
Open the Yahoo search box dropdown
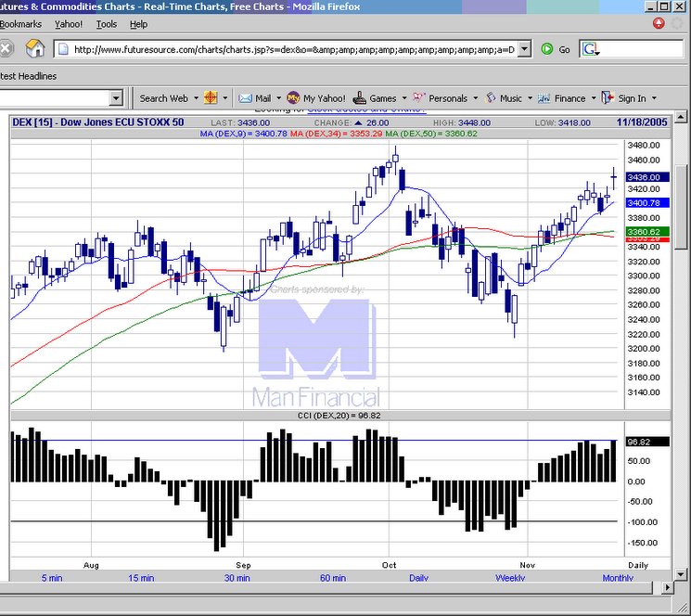116,97
